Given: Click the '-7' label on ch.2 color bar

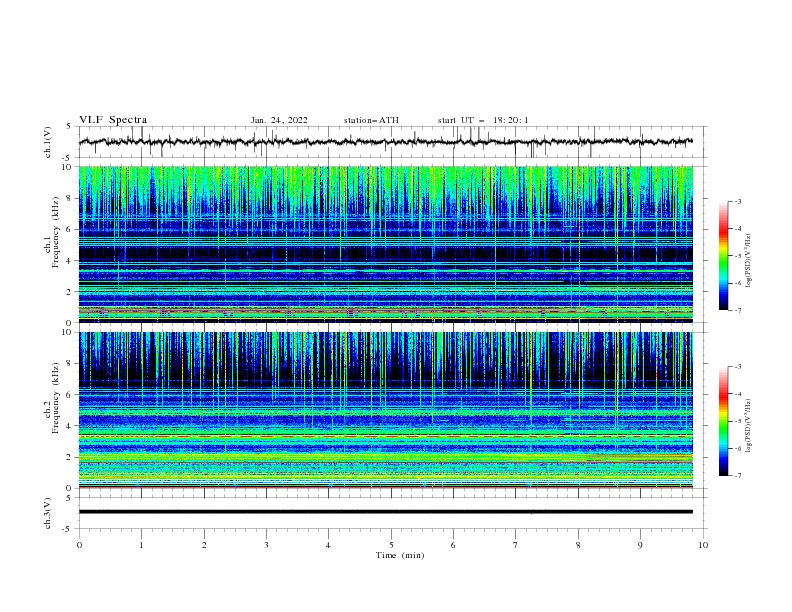Looking at the screenshot, I should point(737,476).
